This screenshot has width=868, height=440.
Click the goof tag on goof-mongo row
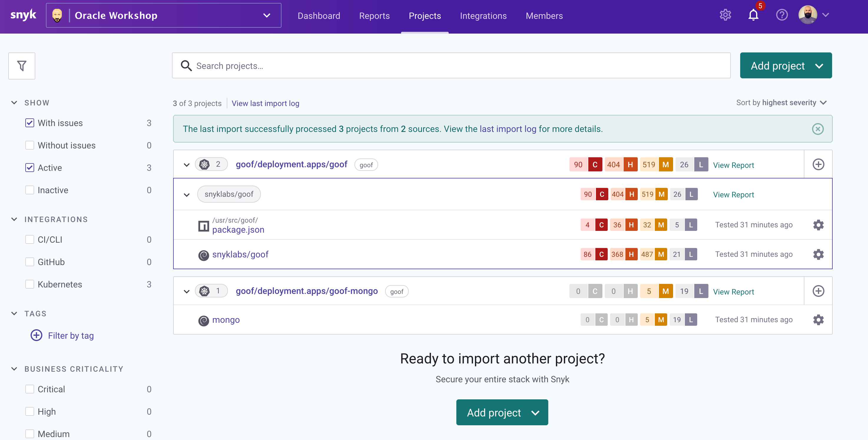pos(396,292)
